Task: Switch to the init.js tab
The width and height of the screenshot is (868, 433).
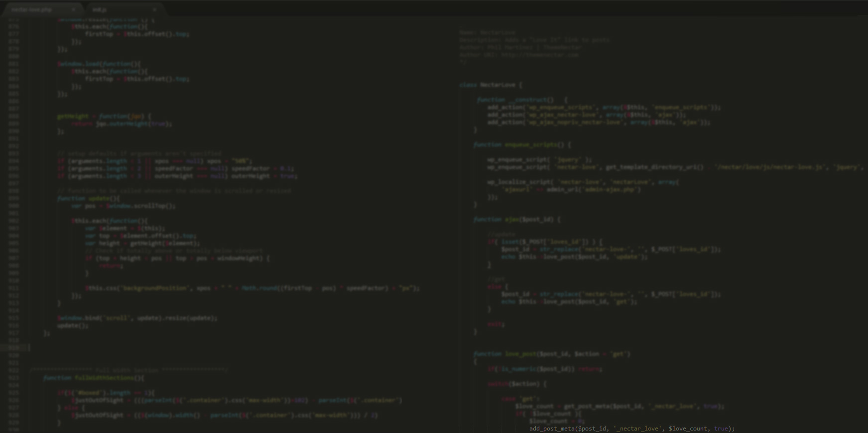Action: pos(100,9)
